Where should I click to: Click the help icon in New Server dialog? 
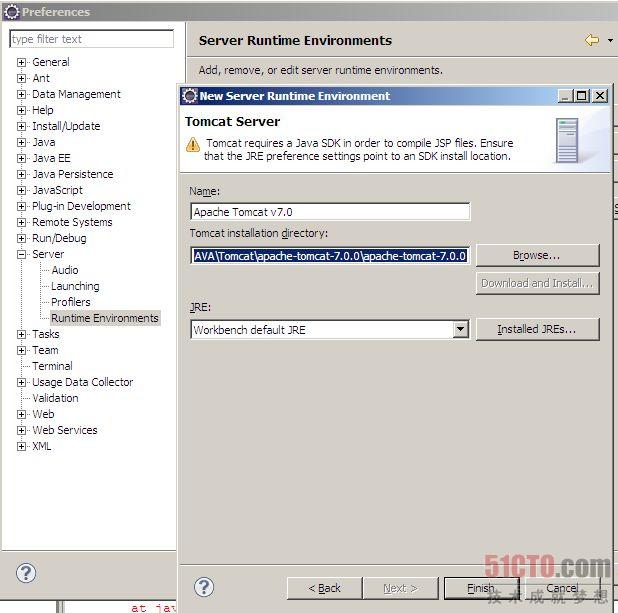coord(204,587)
